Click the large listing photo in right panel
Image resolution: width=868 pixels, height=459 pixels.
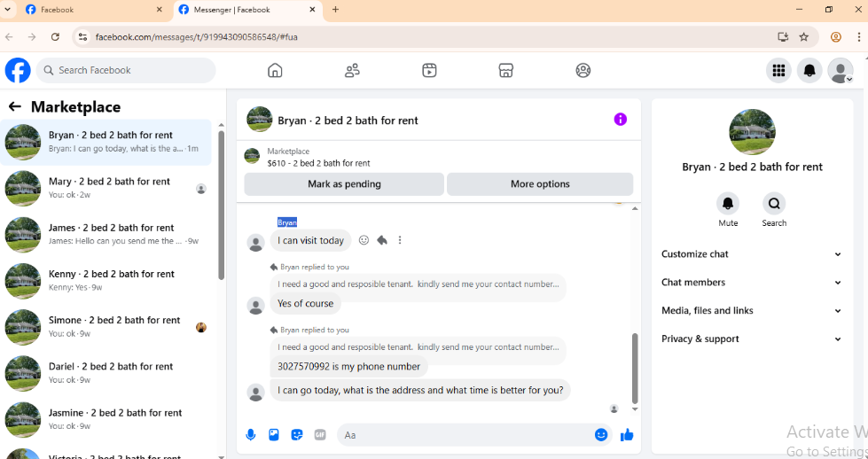(752, 132)
